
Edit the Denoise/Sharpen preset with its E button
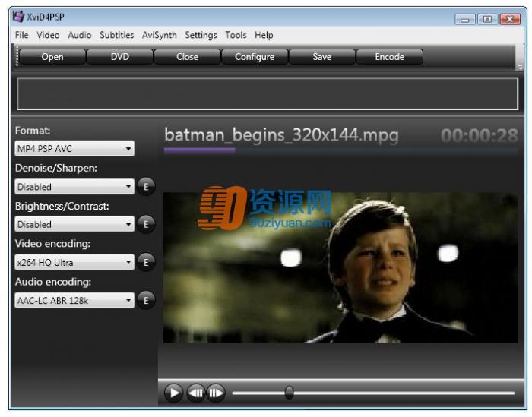pyautogui.click(x=146, y=186)
